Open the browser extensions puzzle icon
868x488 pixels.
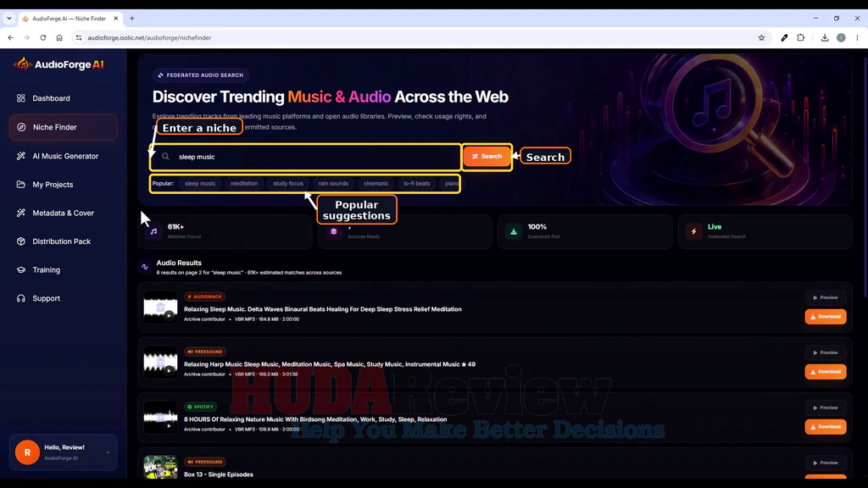[800, 37]
